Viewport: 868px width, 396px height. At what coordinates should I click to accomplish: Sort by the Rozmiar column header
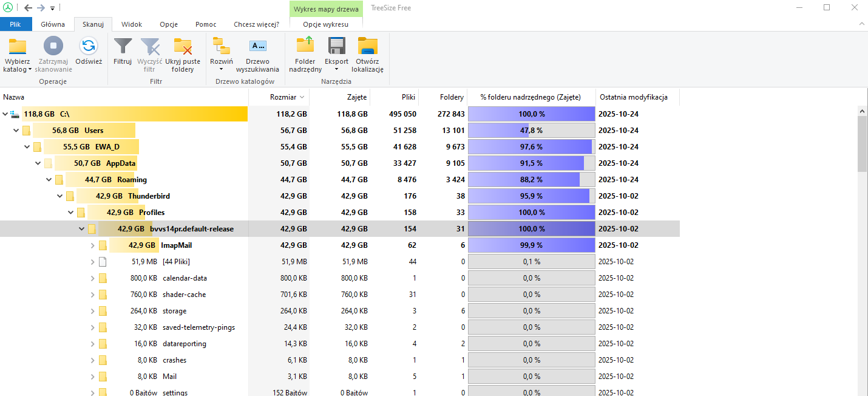279,97
